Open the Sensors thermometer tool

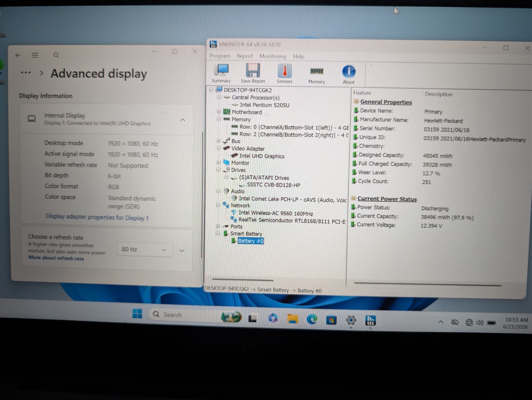pyautogui.click(x=285, y=74)
